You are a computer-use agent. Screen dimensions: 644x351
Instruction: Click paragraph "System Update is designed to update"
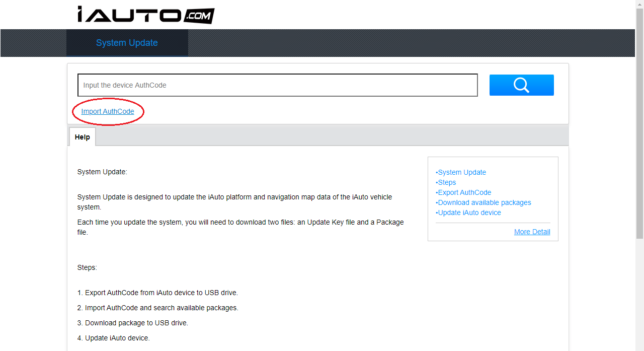pos(234,202)
